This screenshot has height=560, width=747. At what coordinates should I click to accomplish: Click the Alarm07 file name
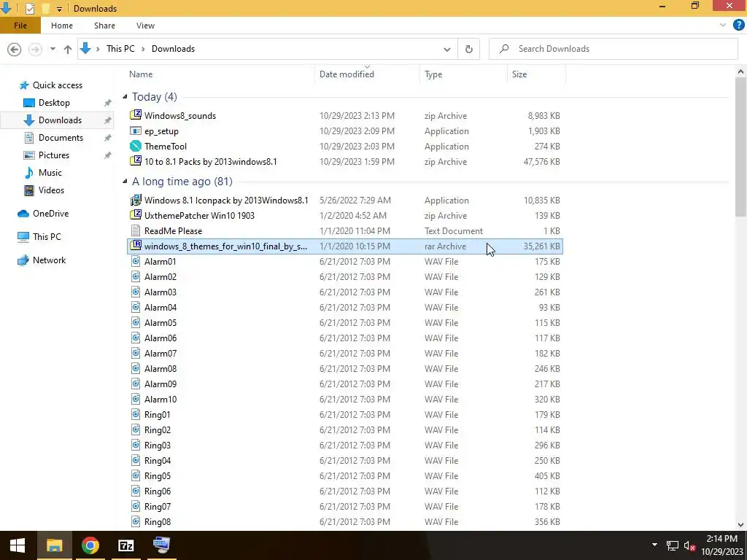click(x=160, y=354)
